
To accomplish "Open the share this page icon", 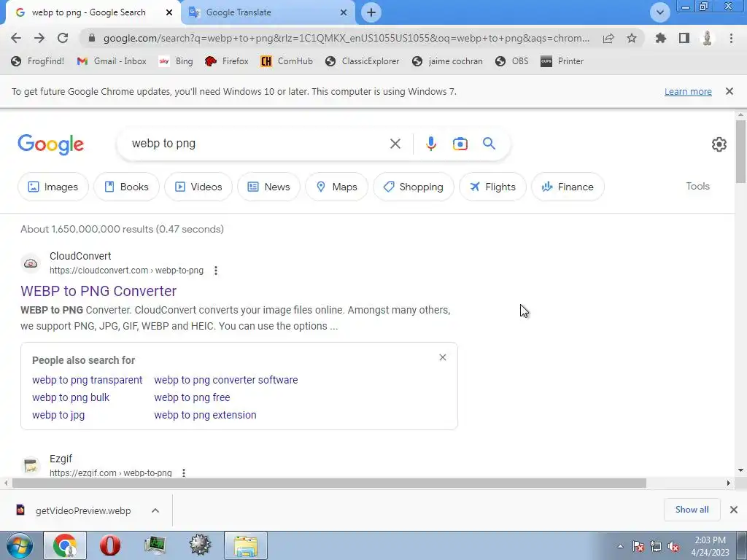I will point(608,38).
